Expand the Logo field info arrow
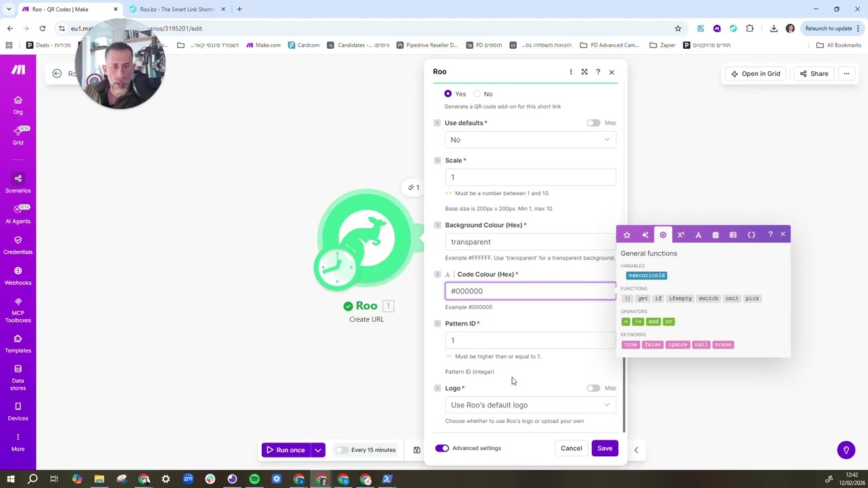 click(x=437, y=388)
